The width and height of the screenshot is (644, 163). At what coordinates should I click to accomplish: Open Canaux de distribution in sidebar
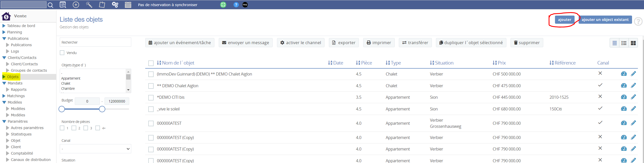tap(31, 160)
